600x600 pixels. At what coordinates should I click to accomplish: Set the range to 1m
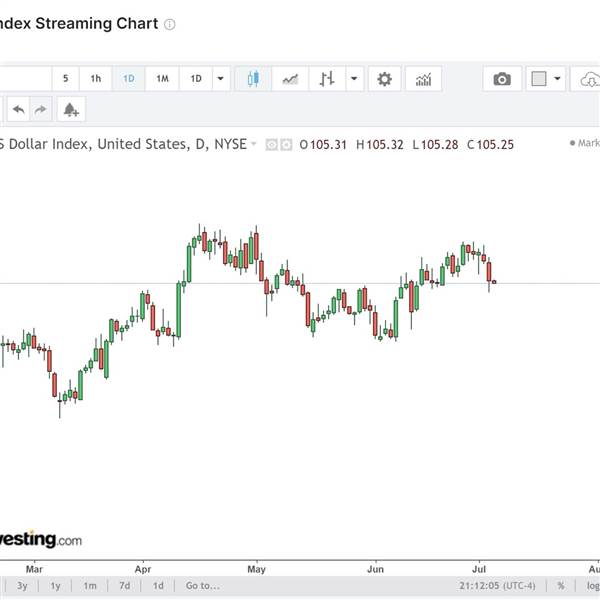click(90, 586)
